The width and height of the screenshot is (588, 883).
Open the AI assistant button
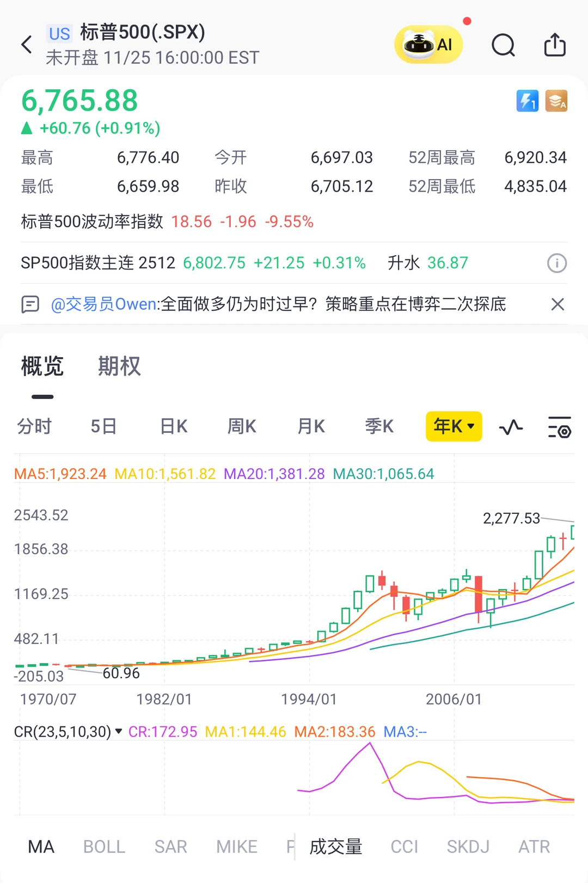(428, 45)
